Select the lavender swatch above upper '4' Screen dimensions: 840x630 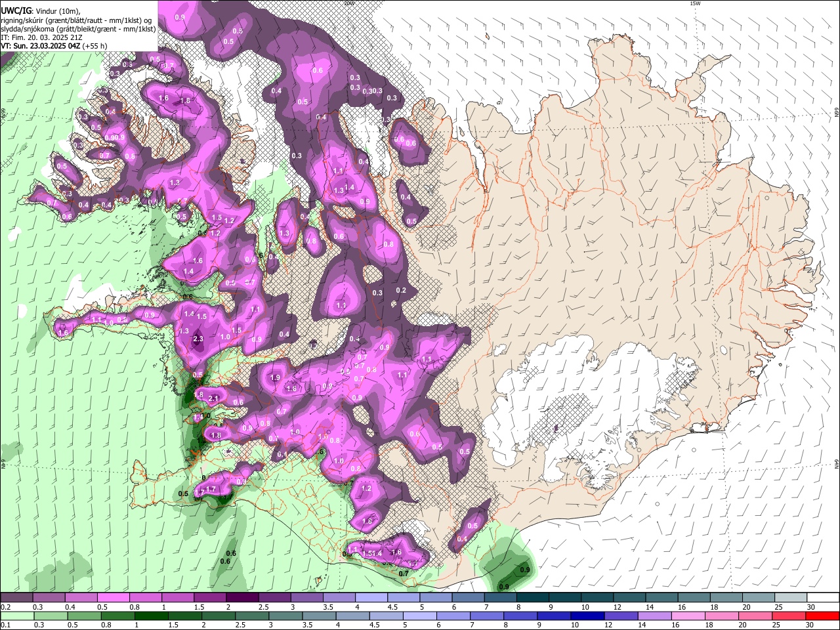point(371,597)
